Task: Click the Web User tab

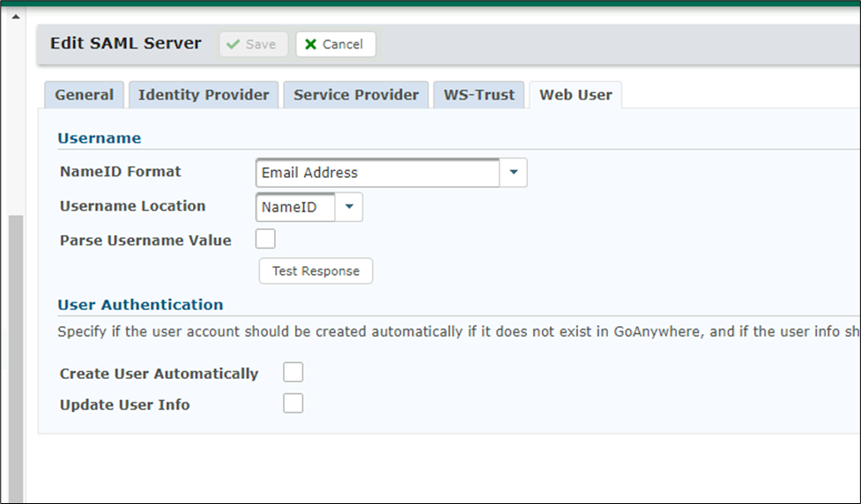Action: 575,95
